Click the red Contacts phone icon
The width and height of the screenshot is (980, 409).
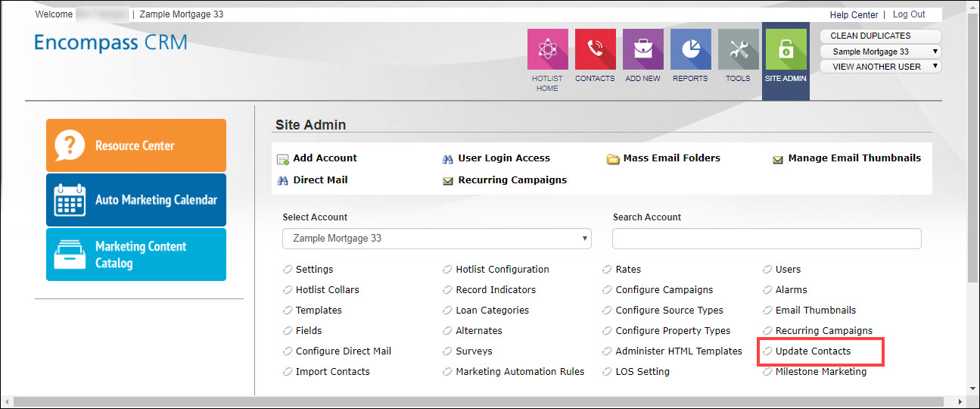click(x=595, y=49)
